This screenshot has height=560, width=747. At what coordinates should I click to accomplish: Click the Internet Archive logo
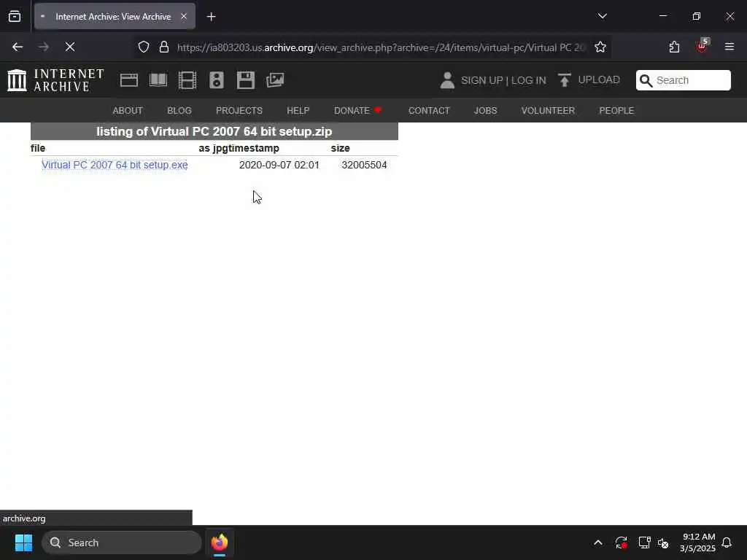click(x=55, y=80)
